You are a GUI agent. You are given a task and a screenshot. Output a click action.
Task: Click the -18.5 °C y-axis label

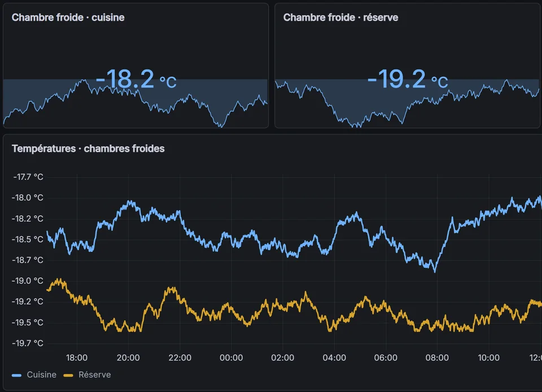pyautogui.click(x=28, y=239)
